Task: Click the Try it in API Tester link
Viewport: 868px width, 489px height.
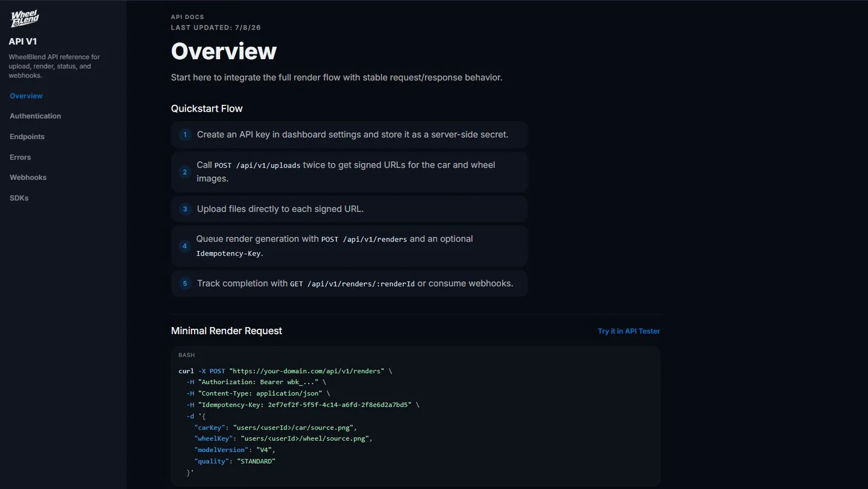Action: (x=629, y=331)
